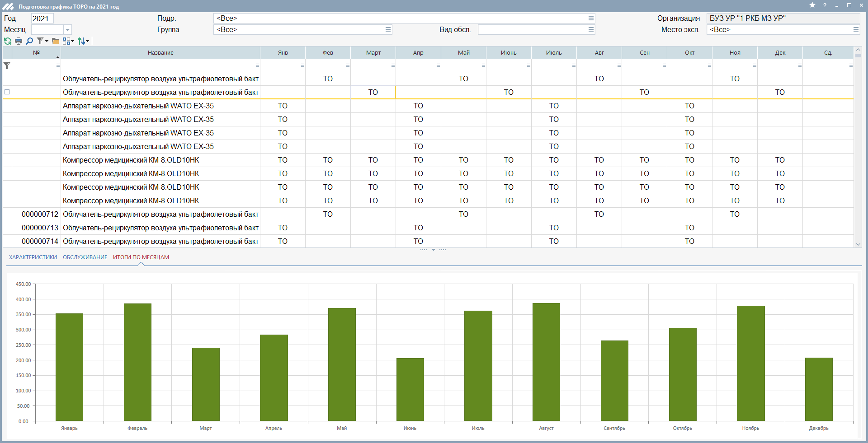Click filter menu icon in Дек column
This screenshot has height=443, width=868.
800,65
